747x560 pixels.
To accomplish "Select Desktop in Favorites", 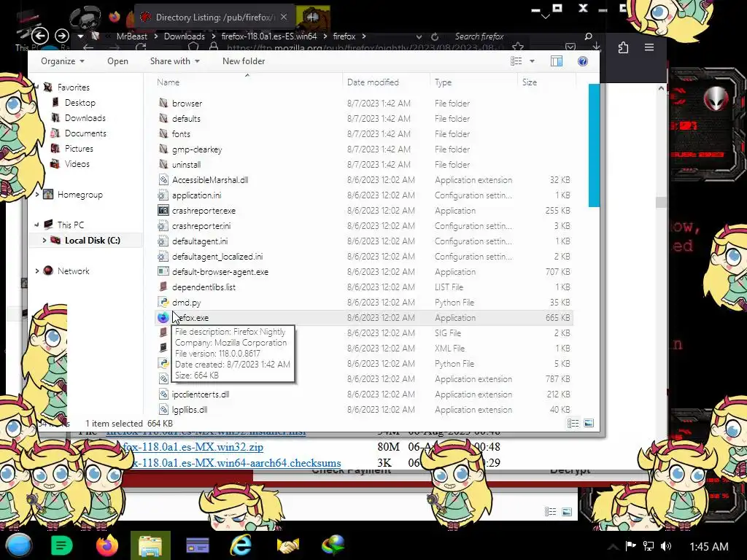I will (x=80, y=102).
